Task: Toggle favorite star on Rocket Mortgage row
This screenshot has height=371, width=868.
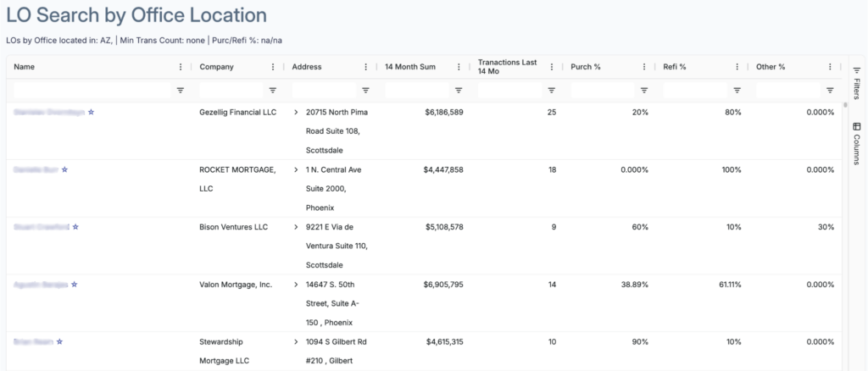Action: coord(64,169)
